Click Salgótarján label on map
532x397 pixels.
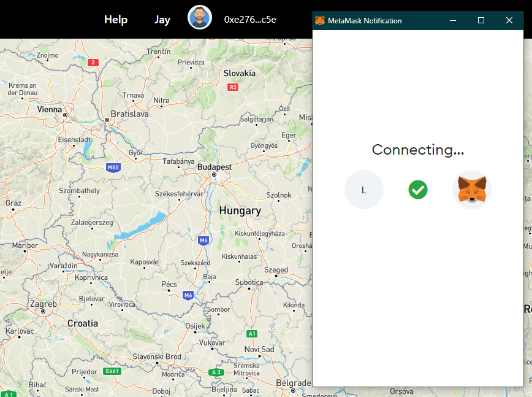[256, 119]
